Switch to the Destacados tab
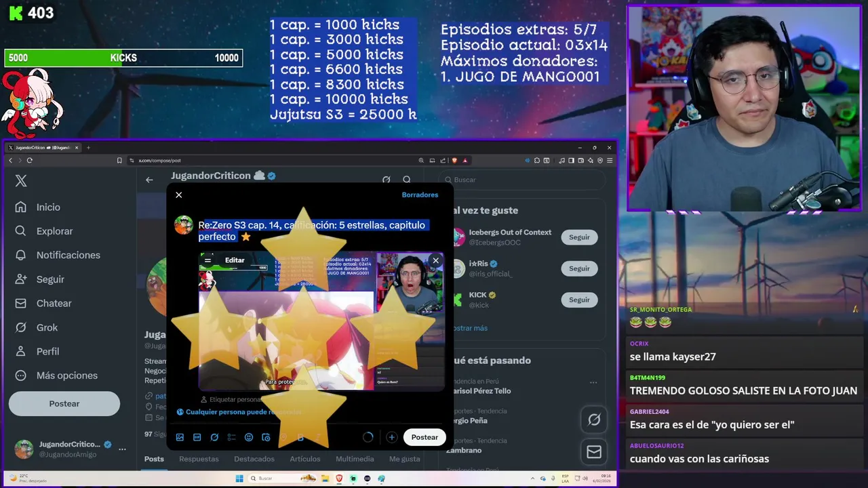 click(x=254, y=459)
